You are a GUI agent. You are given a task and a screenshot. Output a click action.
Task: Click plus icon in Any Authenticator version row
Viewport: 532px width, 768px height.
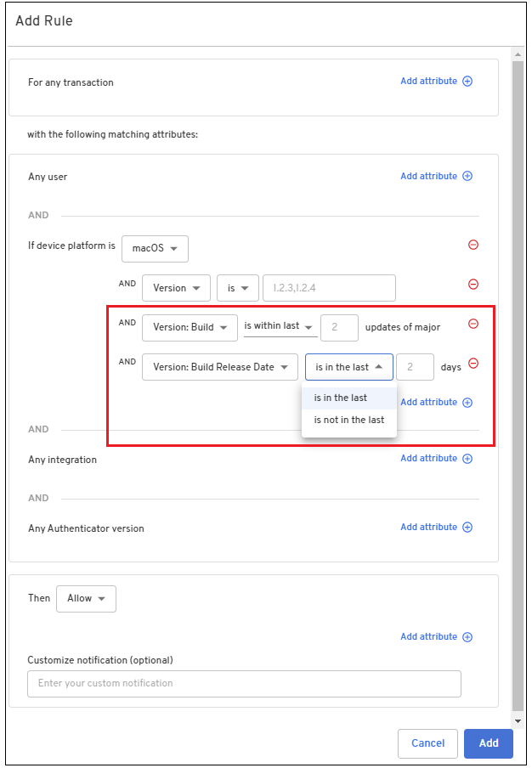coord(467,528)
